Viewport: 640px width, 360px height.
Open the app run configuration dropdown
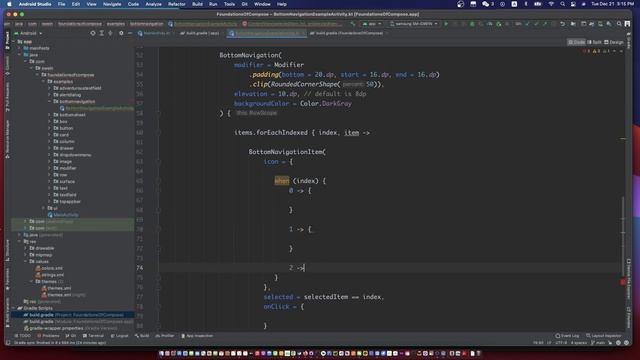click(371, 24)
